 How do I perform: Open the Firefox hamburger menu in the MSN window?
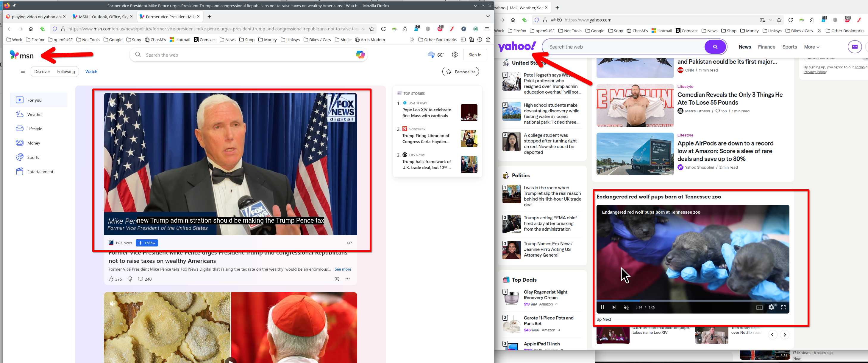pos(487,29)
